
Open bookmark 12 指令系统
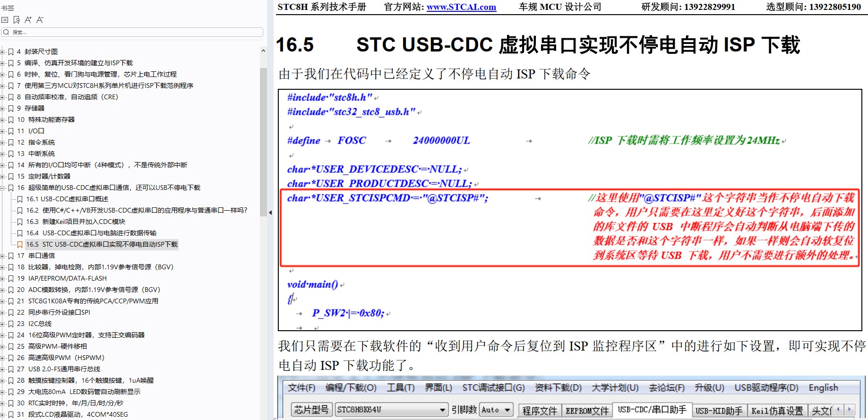(36, 142)
